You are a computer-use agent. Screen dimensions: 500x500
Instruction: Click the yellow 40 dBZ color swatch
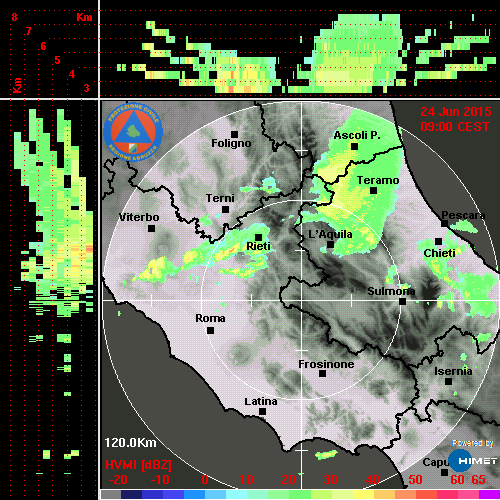pyautogui.click(x=363, y=494)
